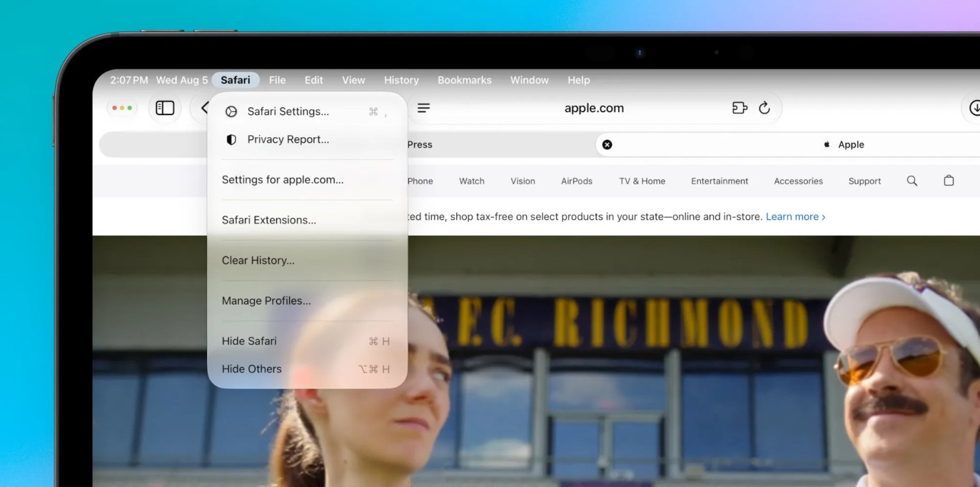Viewport: 980px width, 487px height.
Task: Open the Vision section link
Action: (x=522, y=181)
